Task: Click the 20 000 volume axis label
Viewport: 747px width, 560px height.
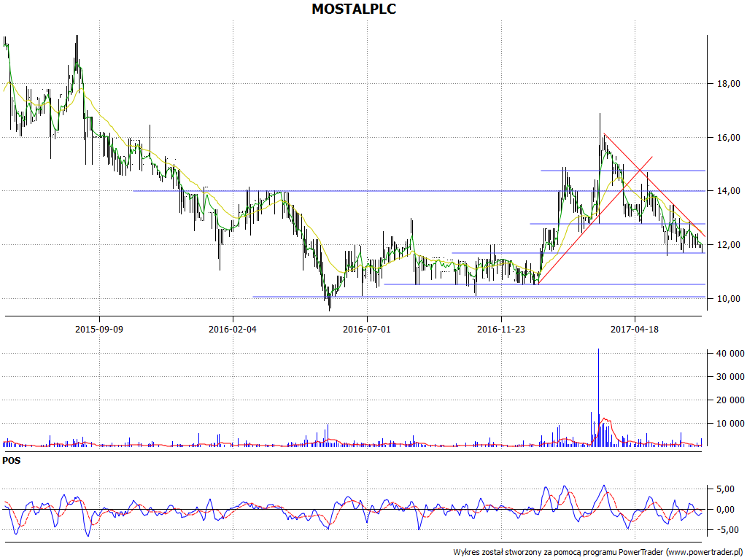Action: [x=729, y=400]
